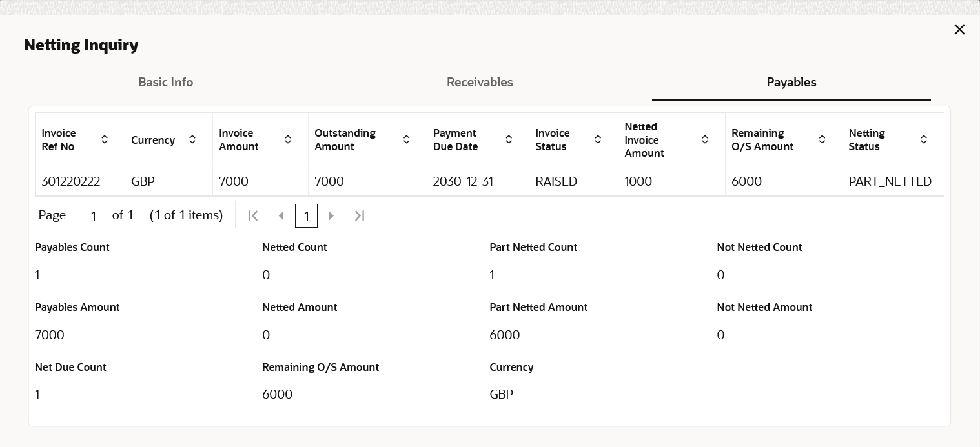Click the page number input field
This screenshot has width=980, height=447.
tap(94, 216)
